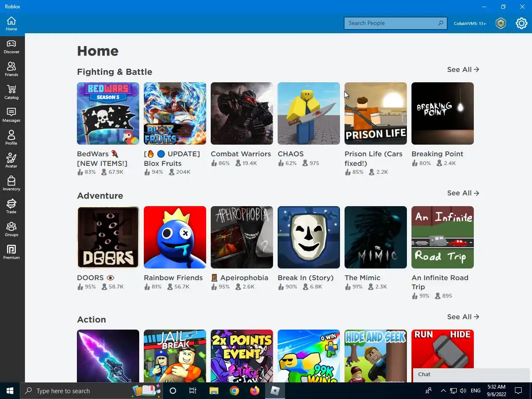Image resolution: width=532 pixels, height=399 pixels.
Task: Open The Mimic game thumbnail
Action: click(376, 237)
